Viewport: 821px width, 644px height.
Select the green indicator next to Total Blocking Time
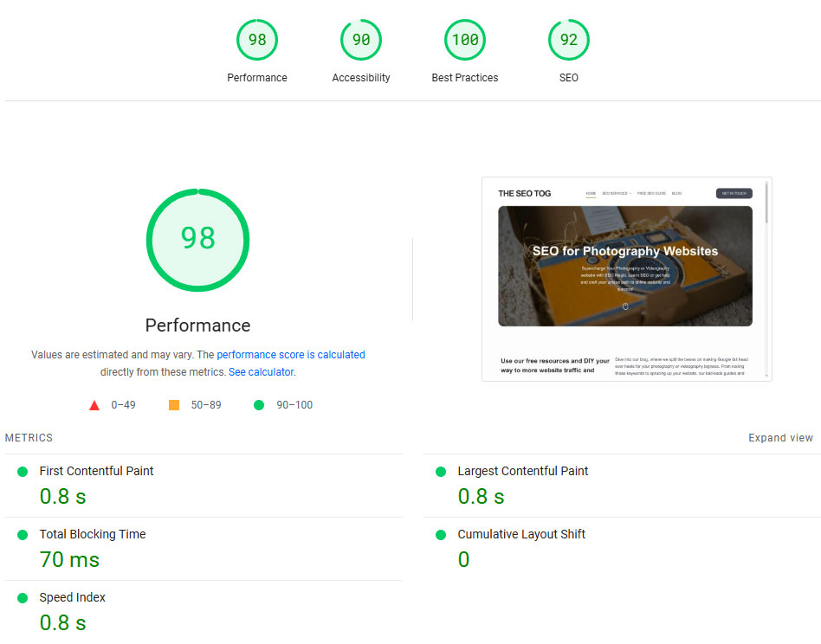tap(21, 534)
